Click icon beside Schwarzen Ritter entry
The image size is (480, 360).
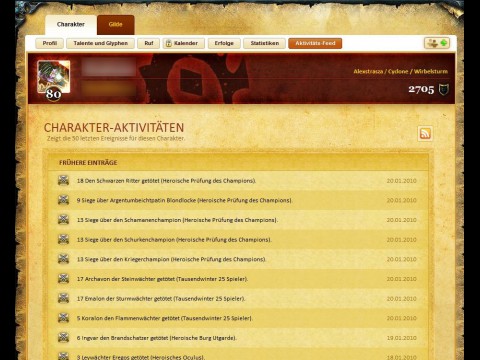63,180
